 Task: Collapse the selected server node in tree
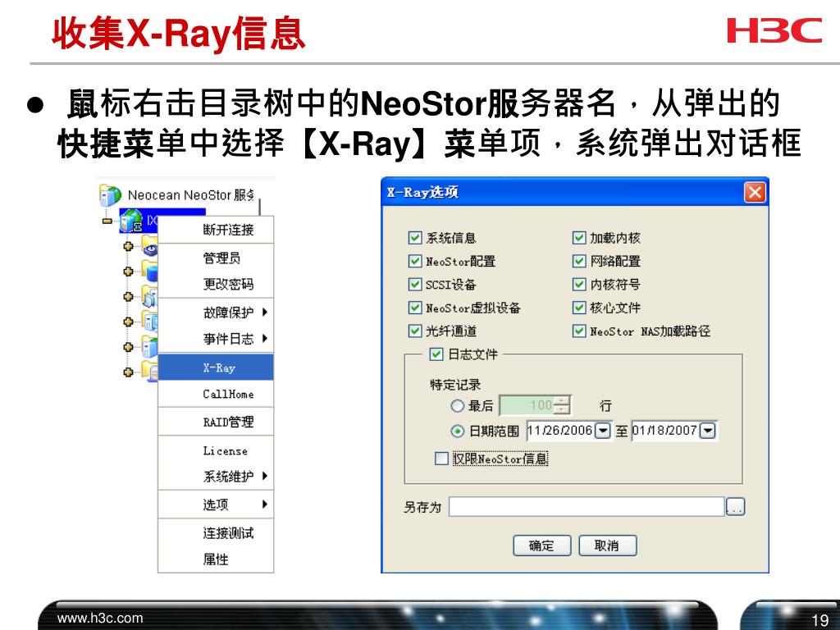[107, 220]
